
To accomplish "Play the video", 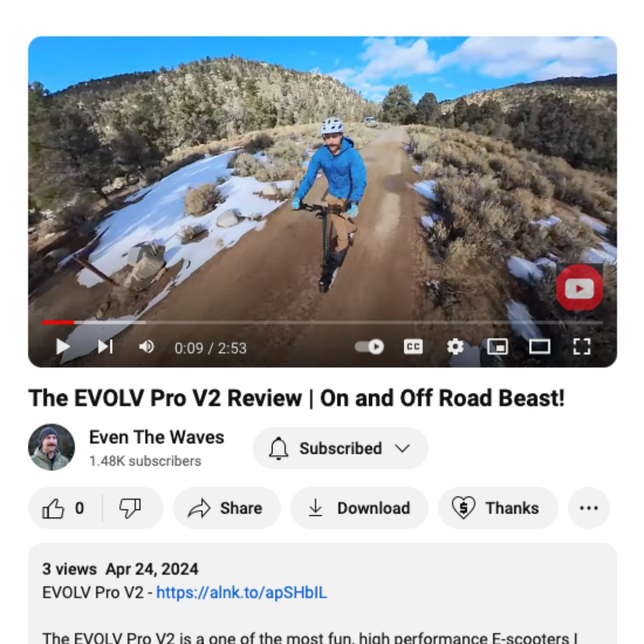I will [63, 347].
